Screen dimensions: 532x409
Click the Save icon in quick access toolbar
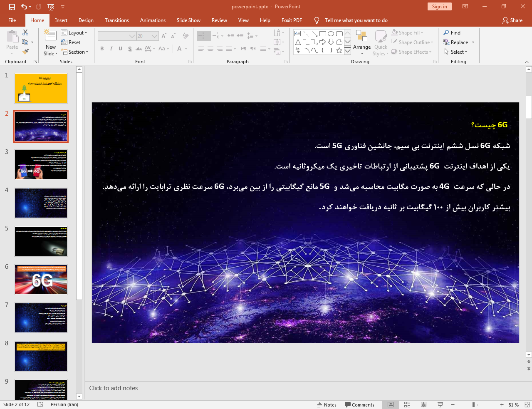pos(12,7)
